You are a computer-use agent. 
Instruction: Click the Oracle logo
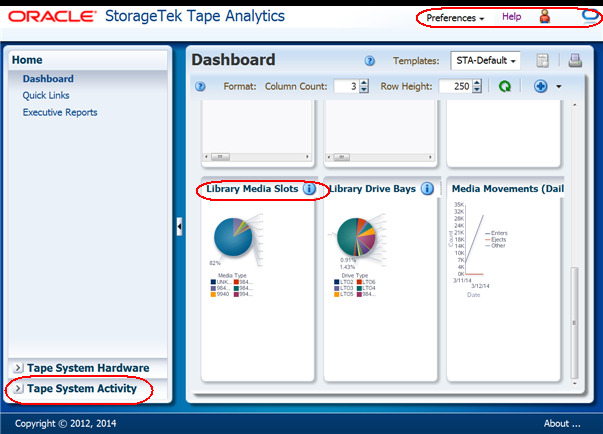[x=52, y=17]
